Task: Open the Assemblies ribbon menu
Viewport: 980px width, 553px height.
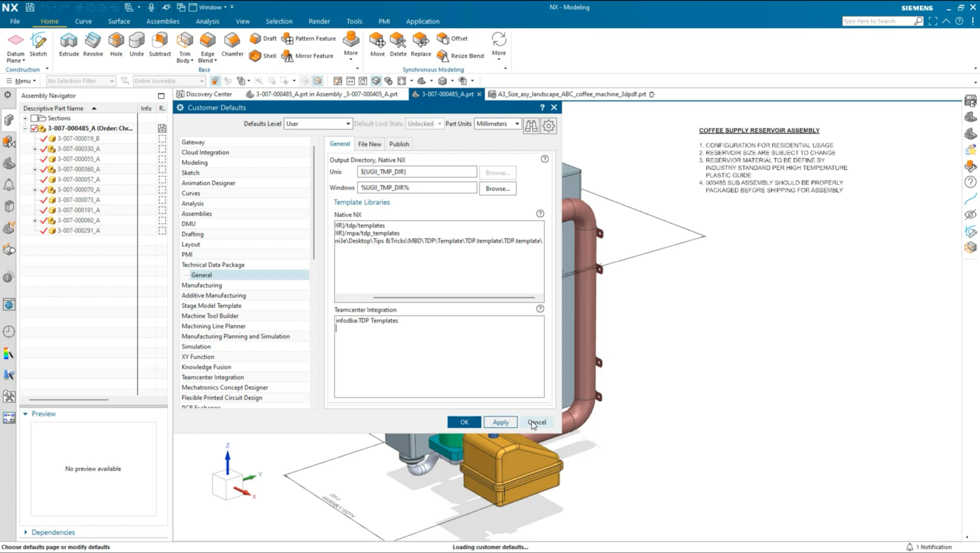Action: (163, 21)
